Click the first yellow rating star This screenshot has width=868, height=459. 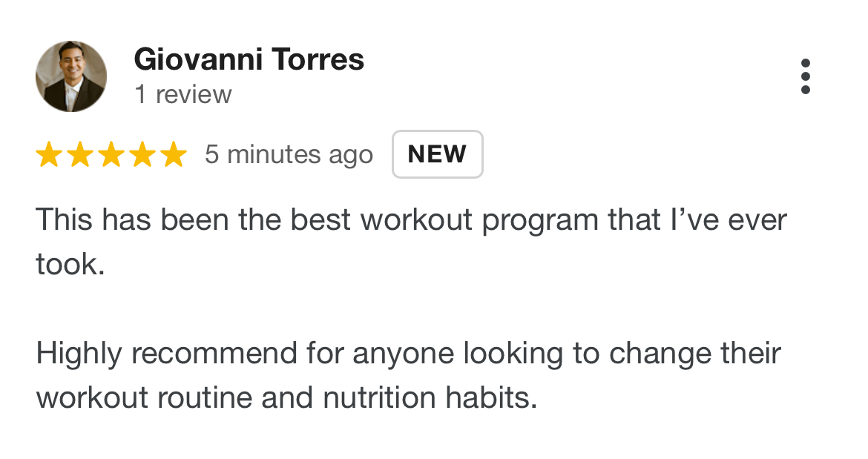pos(49,154)
